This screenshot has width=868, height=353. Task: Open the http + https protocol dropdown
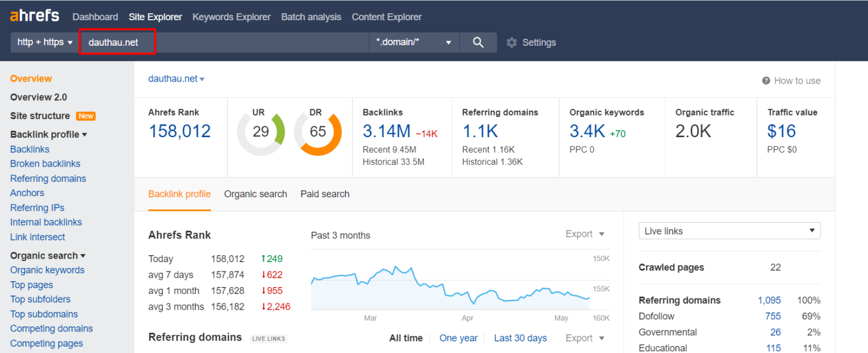[45, 42]
